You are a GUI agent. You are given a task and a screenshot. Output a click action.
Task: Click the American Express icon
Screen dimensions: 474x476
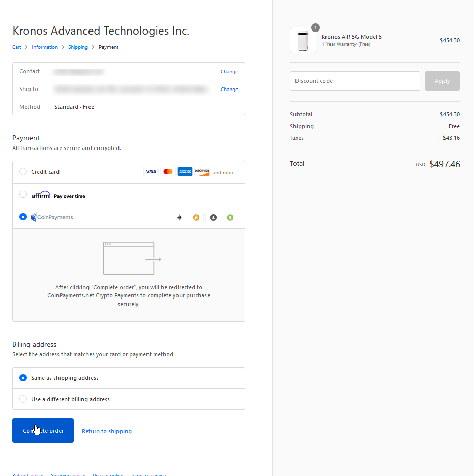pyautogui.click(x=185, y=172)
